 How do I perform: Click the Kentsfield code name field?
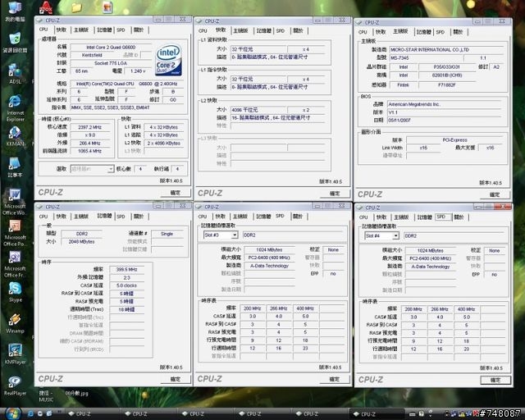tap(92, 55)
